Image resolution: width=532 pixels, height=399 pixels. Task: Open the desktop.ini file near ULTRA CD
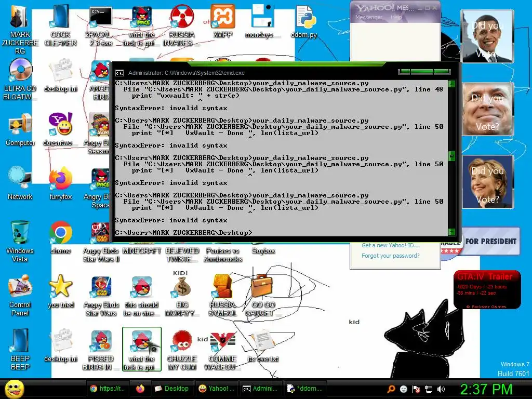pos(60,71)
